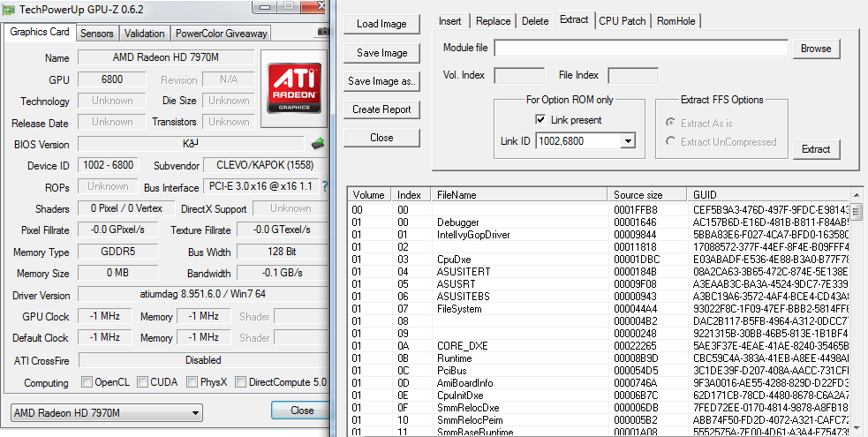Click the GPU-Z Close button

302,410
